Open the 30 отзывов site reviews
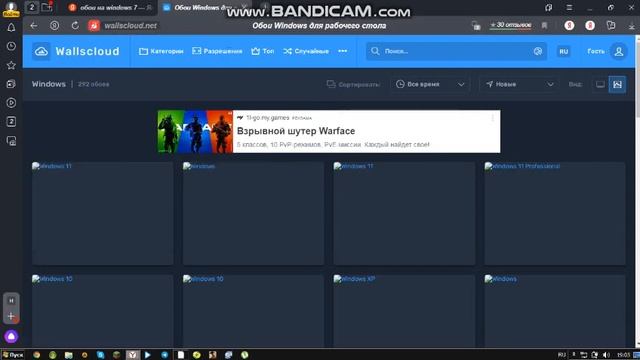640x360 pixels. click(511, 25)
